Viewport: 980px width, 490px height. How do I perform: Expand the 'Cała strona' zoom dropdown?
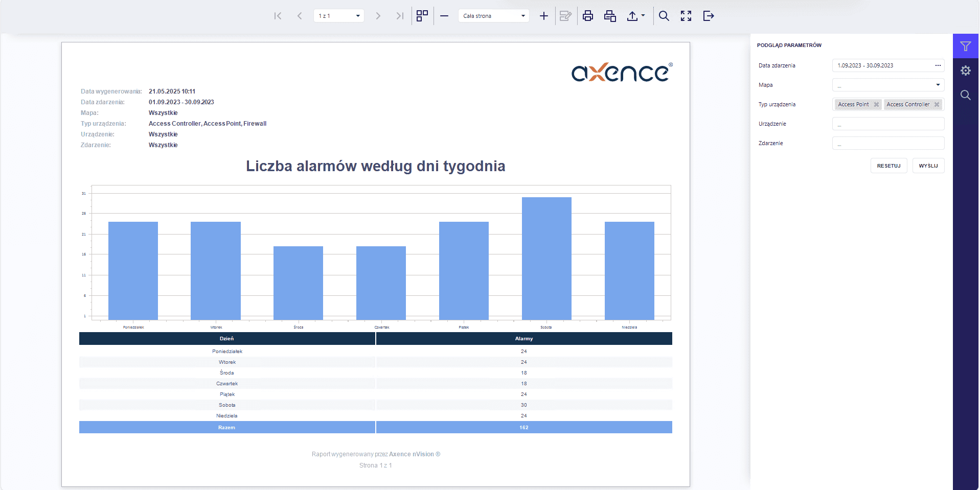(493, 16)
